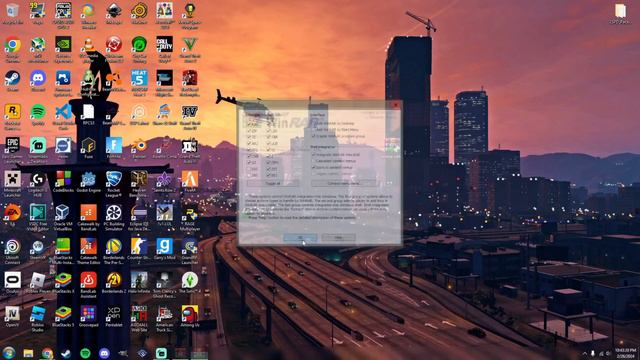Open the Rockstar Games Launcher desktop icon
Viewport: 640px width, 360px height.
(12, 116)
